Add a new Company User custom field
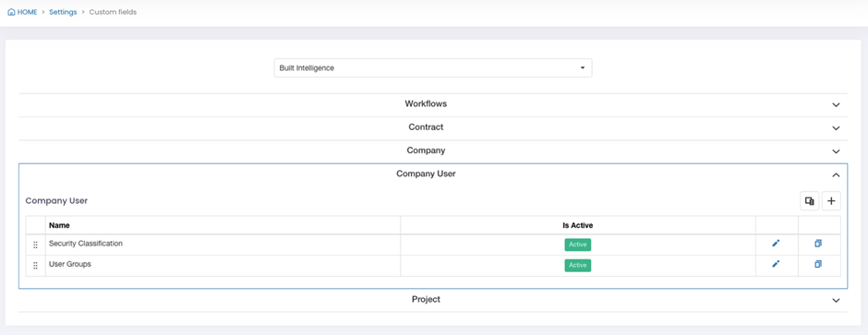 coord(831,201)
